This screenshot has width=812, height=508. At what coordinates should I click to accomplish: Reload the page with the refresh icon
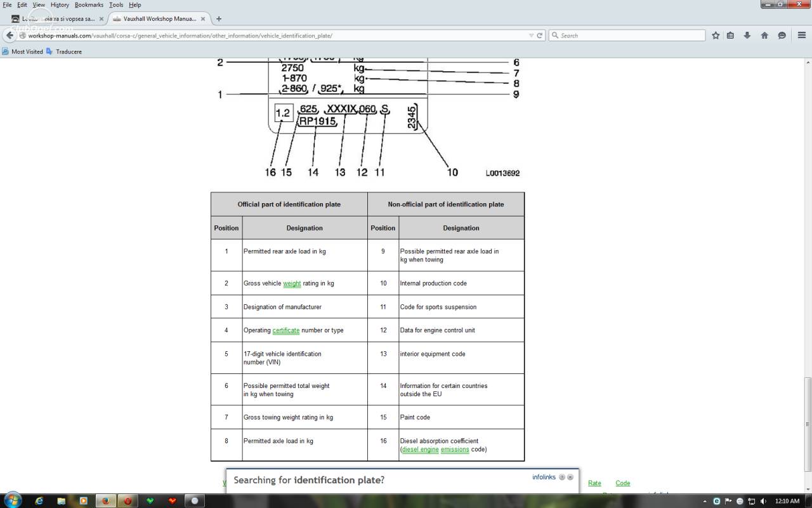[x=540, y=36]
